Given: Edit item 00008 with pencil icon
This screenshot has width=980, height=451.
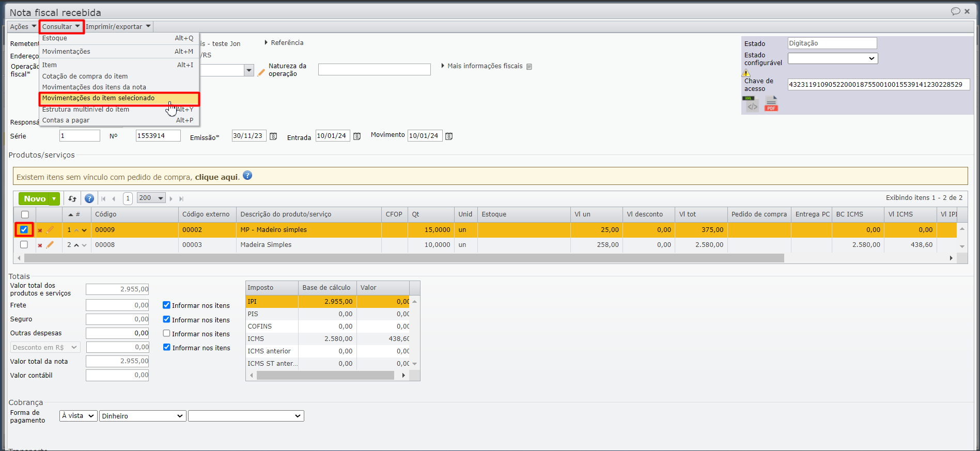Looking at the screenshot, I should pyautogui.click(x=50, y=245).
